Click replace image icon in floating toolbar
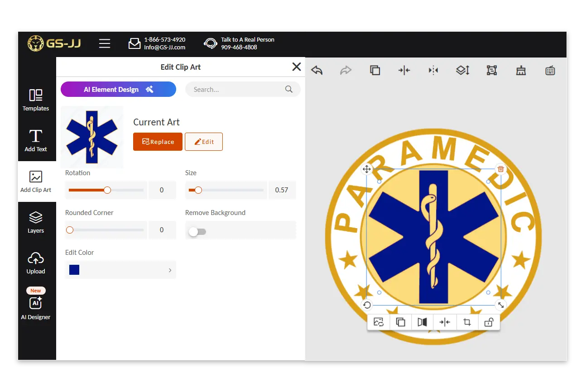This screenshot has width=586, height=392. pyautogui.click(x=379, y=322)
